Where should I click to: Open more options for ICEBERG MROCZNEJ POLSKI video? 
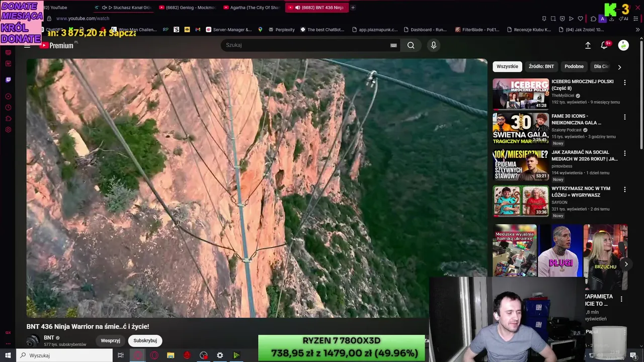tap(625, 82)
